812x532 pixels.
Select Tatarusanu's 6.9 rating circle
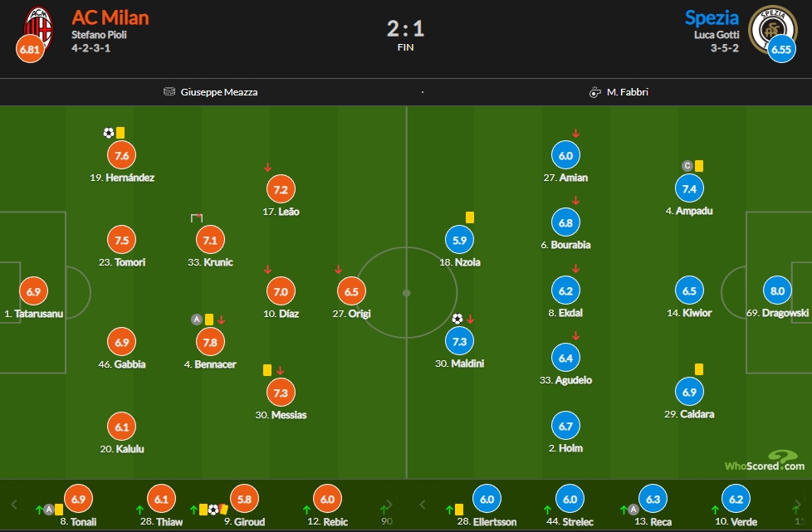pos(33,291)
